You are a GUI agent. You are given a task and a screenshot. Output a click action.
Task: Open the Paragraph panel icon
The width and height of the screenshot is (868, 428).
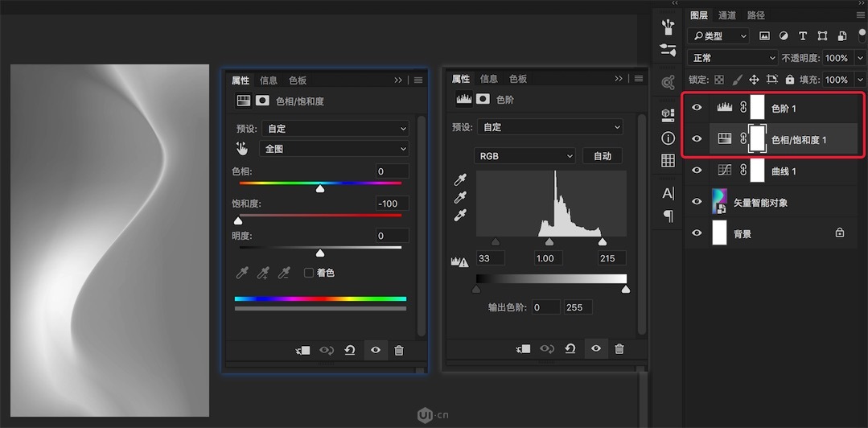pos(668,216)
